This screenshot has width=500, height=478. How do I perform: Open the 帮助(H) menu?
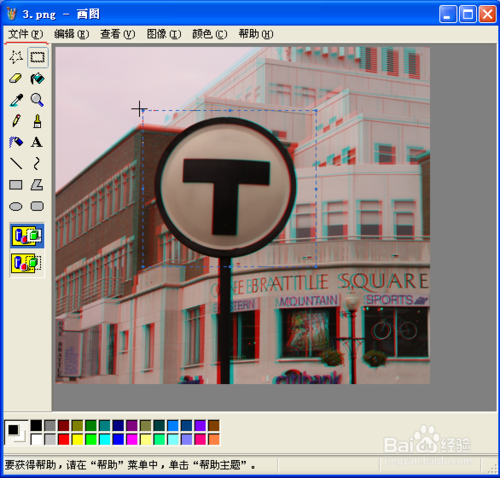tap(256, 34)
